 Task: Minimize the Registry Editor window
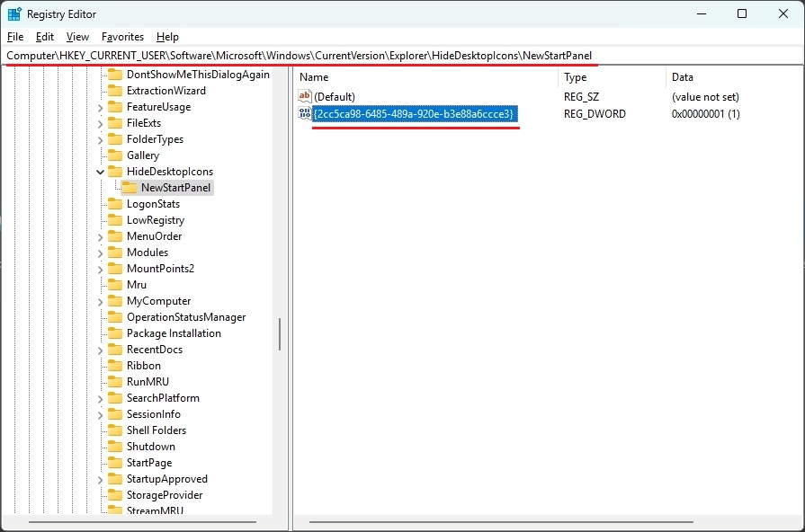(702, 13)
